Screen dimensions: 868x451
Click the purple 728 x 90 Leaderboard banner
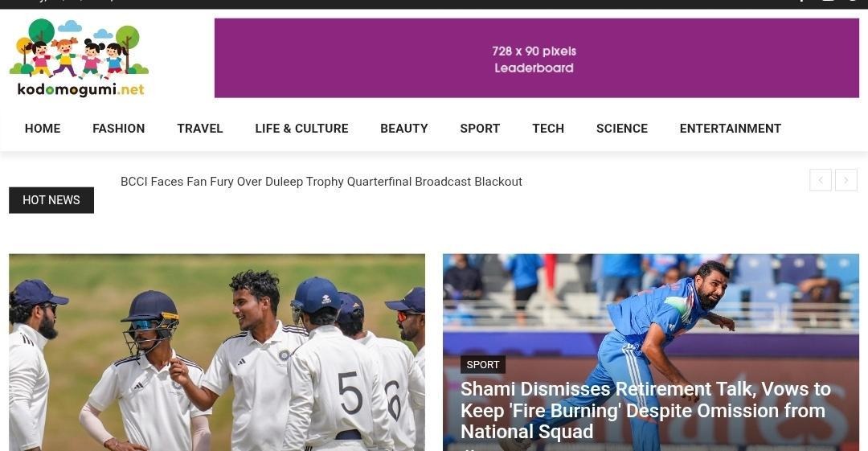pyautogui.click(x=536, y=58)
